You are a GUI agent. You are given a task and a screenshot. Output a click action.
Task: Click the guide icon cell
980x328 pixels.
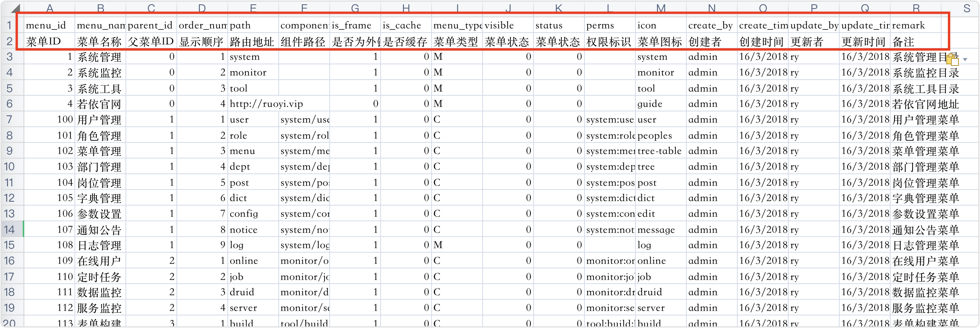point(661,104)
